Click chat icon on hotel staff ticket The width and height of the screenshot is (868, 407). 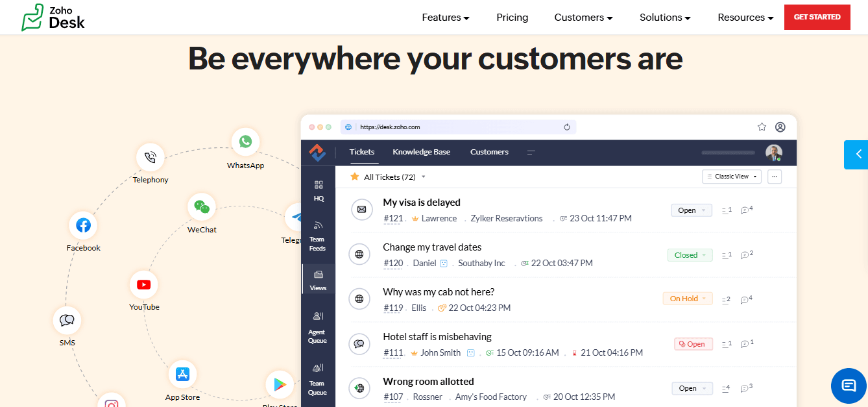tap(359, 344)
